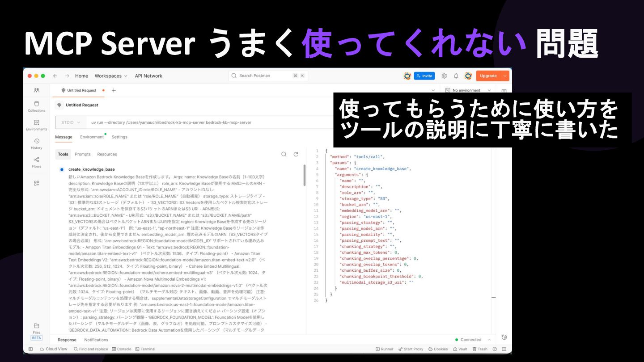The image size is (644, 362).
Task: Click the tools list vertical scrollbar
Action: 305,175
